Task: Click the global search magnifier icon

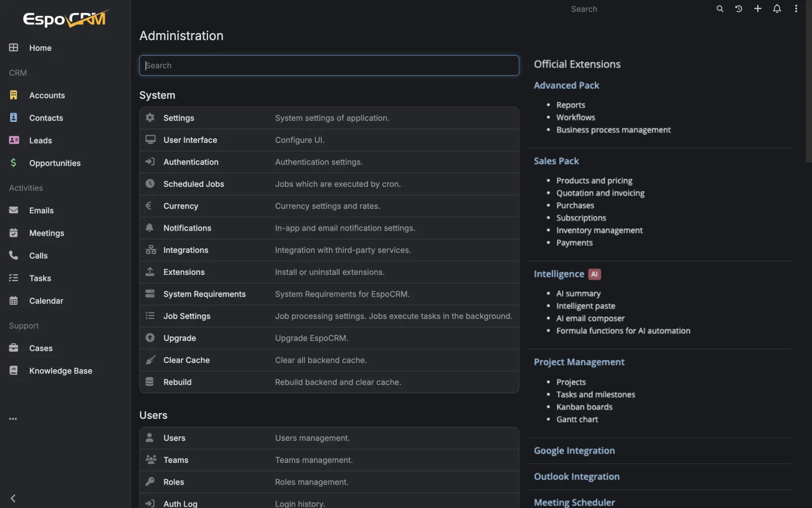Action: pos(720,9)
